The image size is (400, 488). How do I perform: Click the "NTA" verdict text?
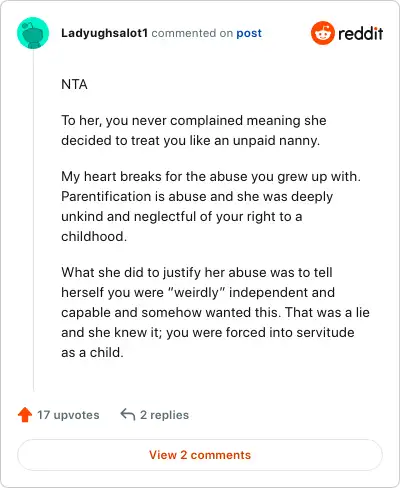click(x=74, y=84)
